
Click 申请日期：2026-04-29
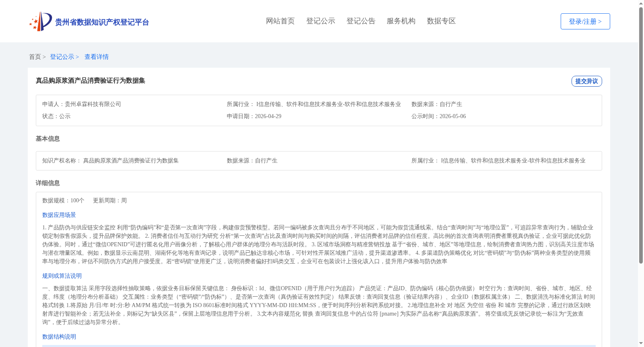point(254,116)
